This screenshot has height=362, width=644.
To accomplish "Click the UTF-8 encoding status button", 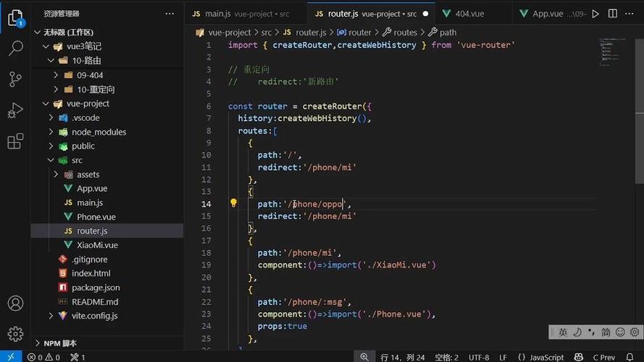I will click(478, 357).
